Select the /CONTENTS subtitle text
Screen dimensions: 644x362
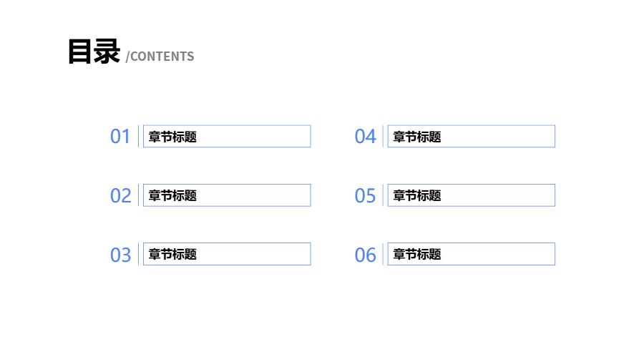pos(160,57)
